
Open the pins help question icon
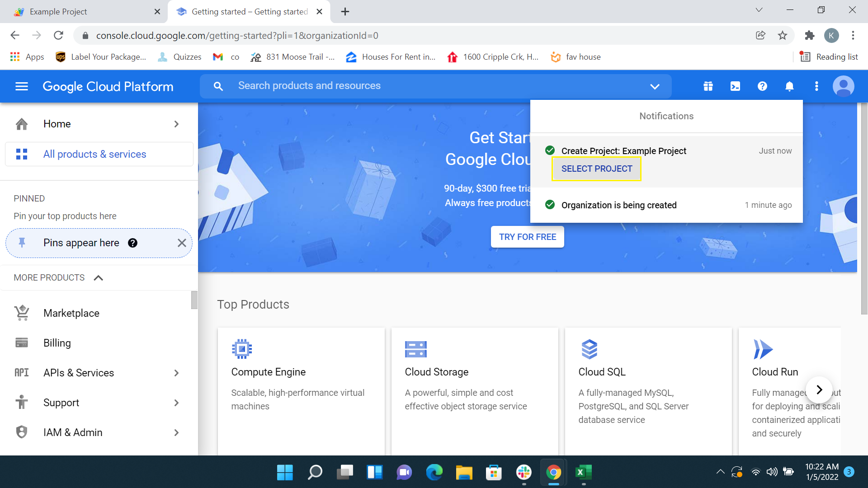[x=132, y=243]
